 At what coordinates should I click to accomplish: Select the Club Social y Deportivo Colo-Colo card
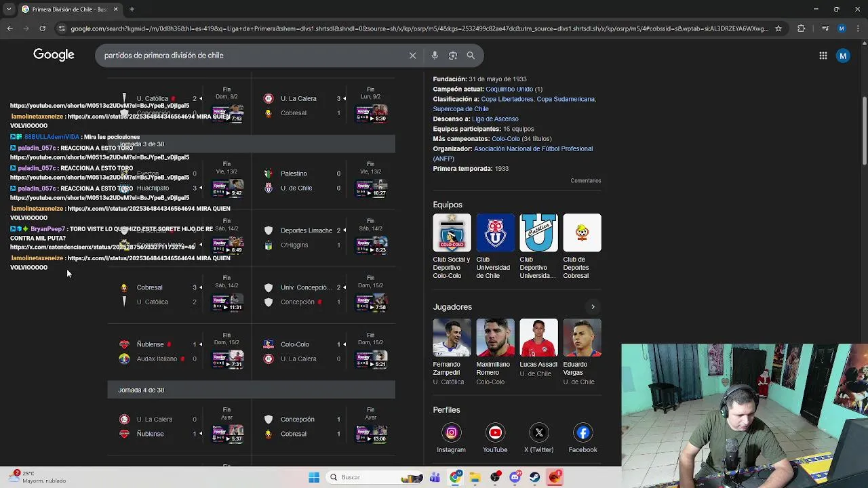[x=452, y=247]
